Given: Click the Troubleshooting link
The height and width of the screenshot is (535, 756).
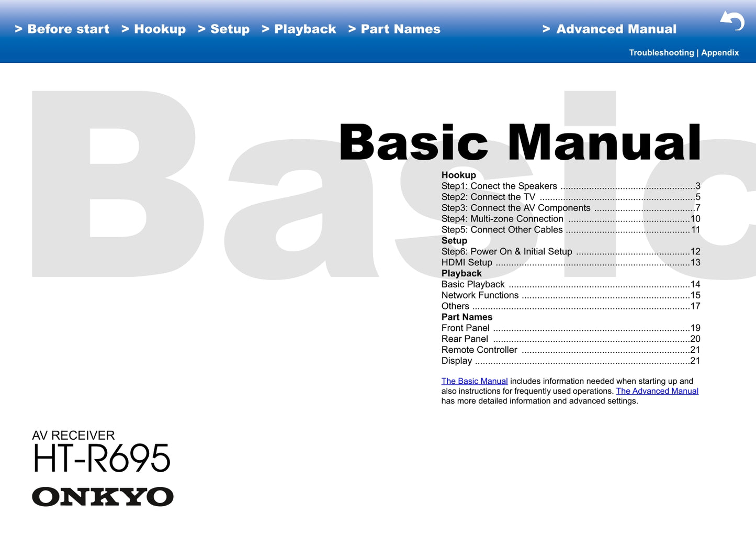Looking at the screenshot, I should pos(661,53).
